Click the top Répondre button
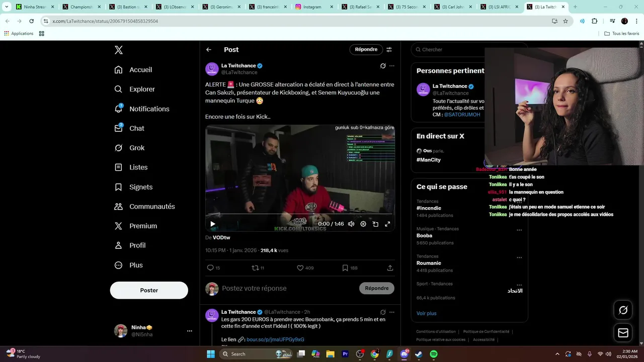Image resolution: width=644 pixels, height=362 pixels. 366,49
